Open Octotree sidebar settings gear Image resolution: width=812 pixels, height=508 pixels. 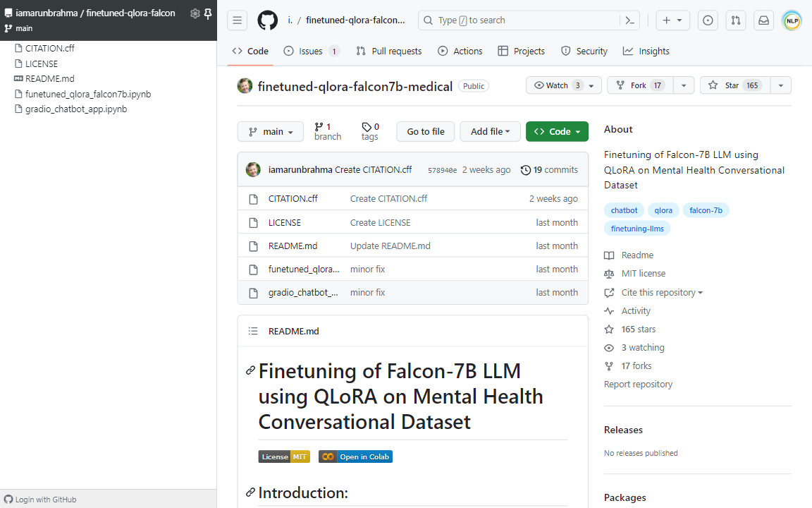click(195, 13)
